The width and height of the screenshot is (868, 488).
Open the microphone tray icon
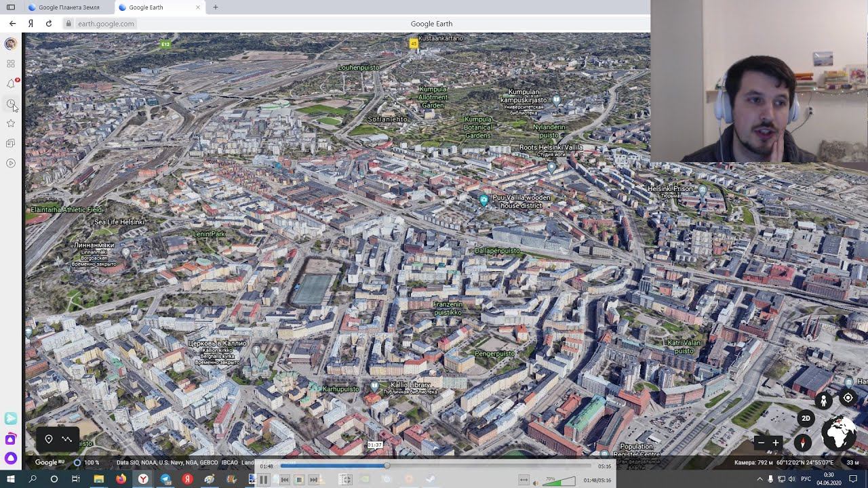click(x=770, y=479)
